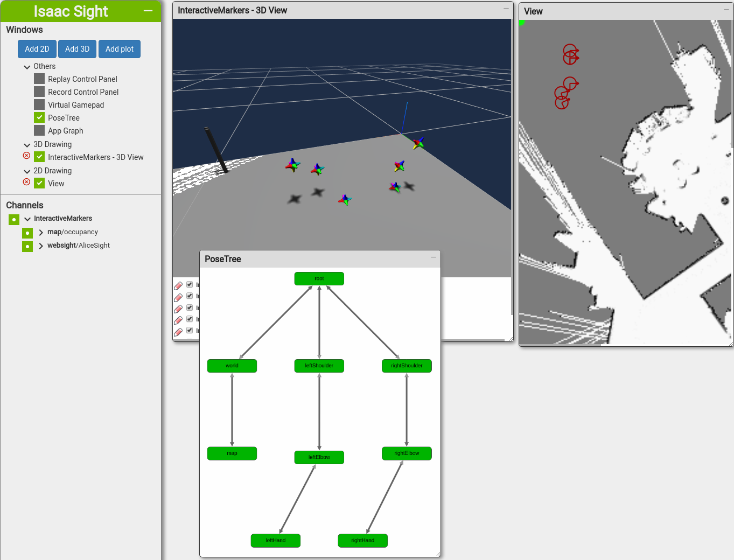Click the Add plot button
Image resolution: width=734 pixels, height=560 pixels.
[119, 49]
